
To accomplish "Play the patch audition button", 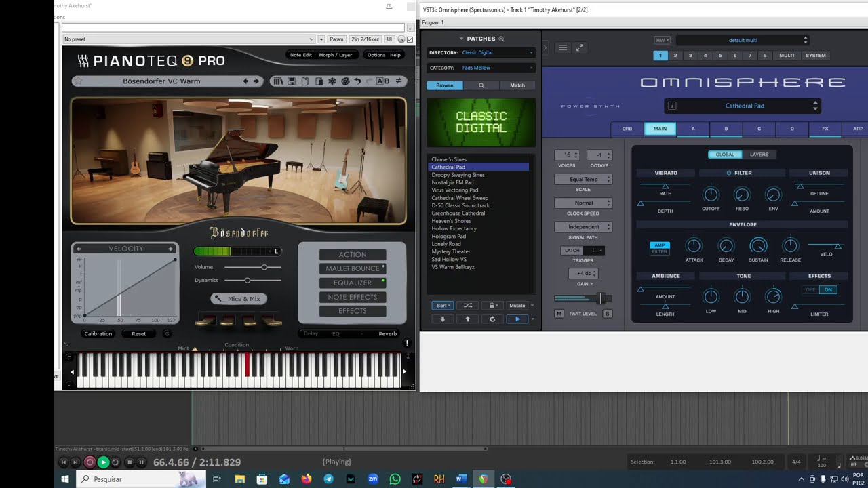I will click(517, 319).
